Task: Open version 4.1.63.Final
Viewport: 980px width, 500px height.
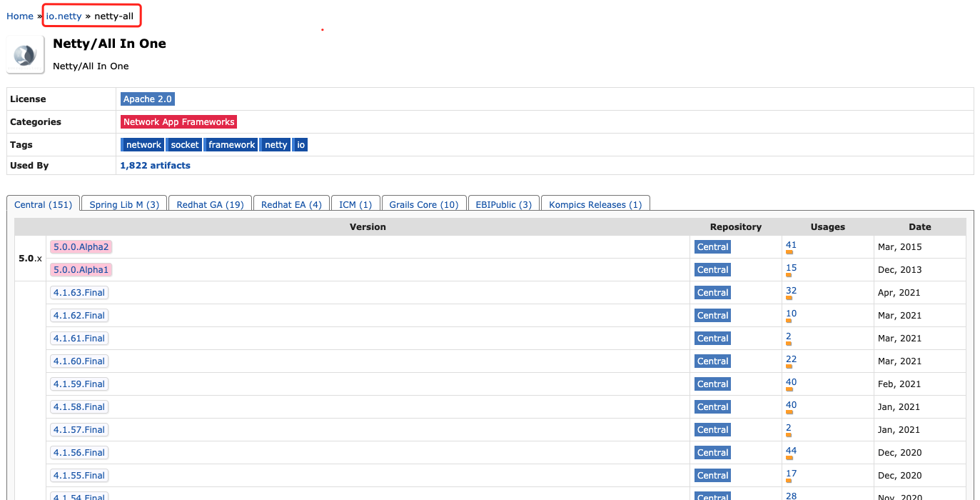Action: (x=79, y=293)
